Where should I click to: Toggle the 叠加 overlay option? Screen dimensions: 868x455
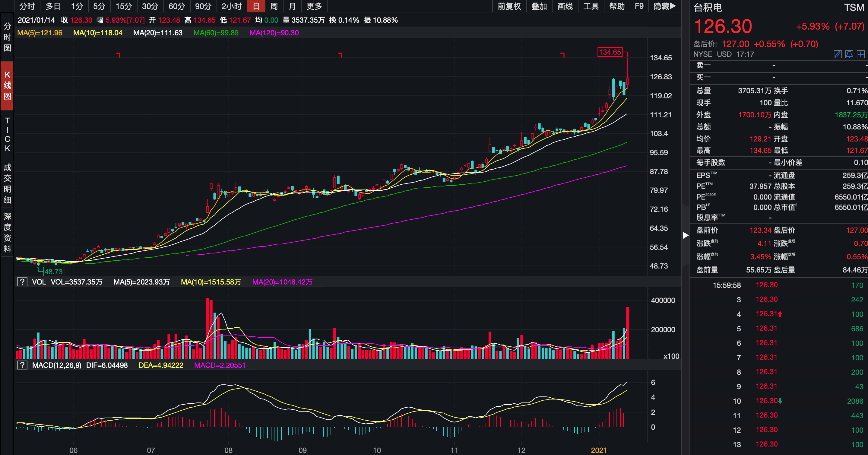(x=539, y=6)
